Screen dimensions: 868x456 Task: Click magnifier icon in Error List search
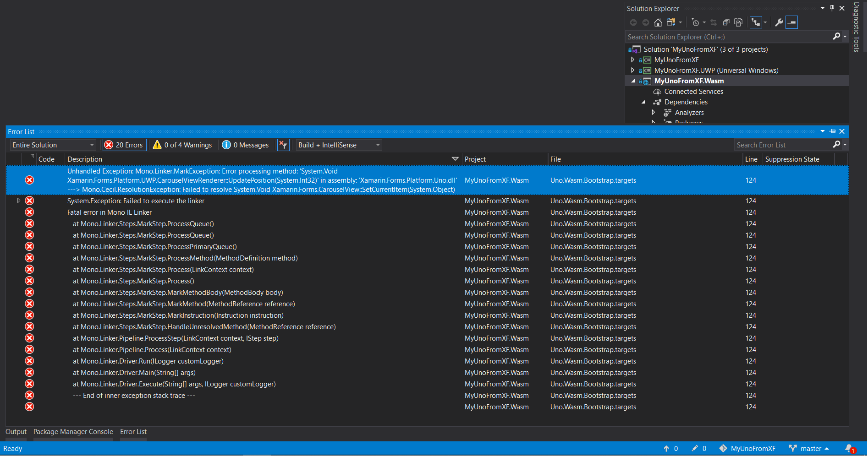(836, 145)
